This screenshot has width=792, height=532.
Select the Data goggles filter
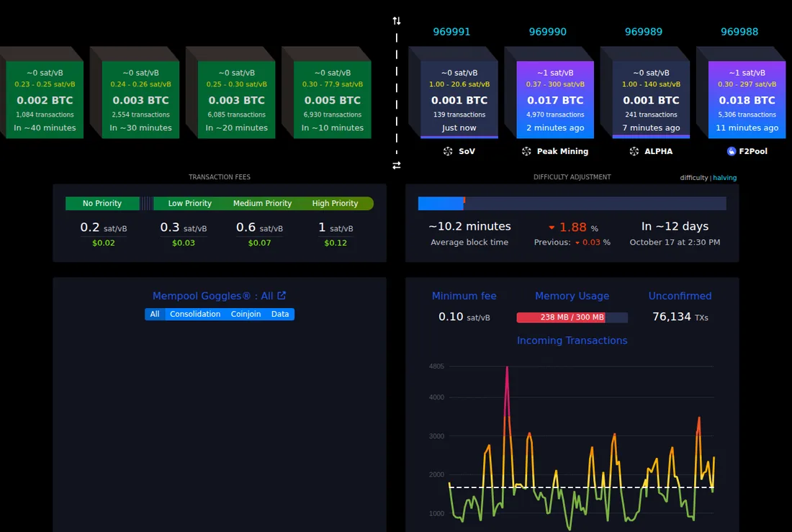click(280, 315)
